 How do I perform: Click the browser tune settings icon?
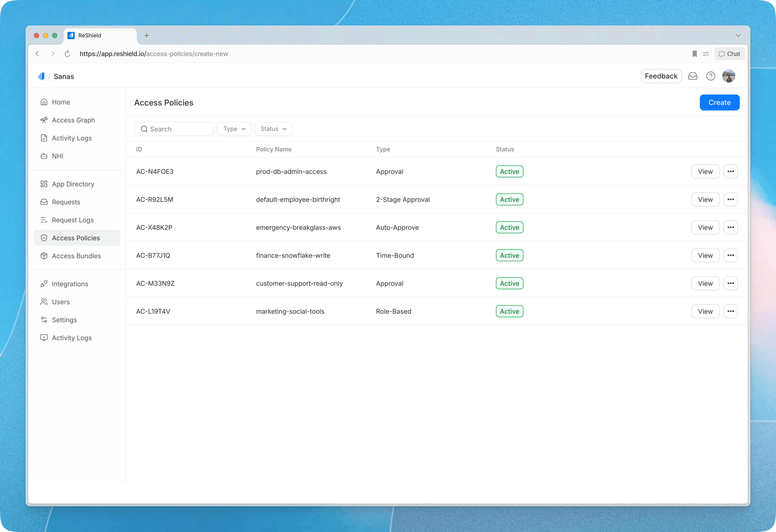click(x=706, y=54)
